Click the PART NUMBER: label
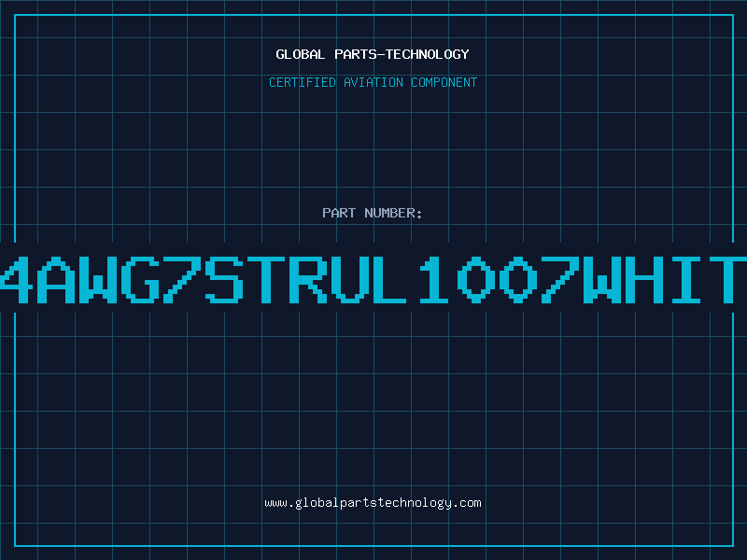 (x=373, y=213)
